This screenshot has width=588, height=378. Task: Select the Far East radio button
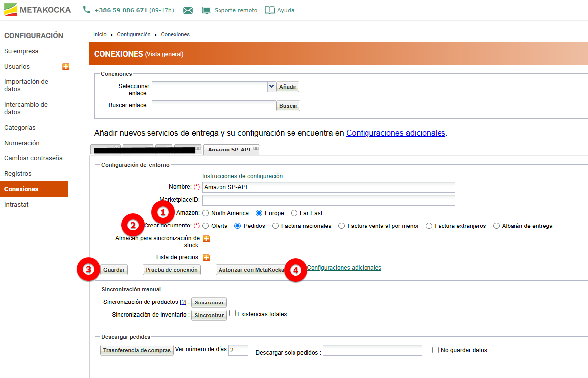(x=294, y=213)
